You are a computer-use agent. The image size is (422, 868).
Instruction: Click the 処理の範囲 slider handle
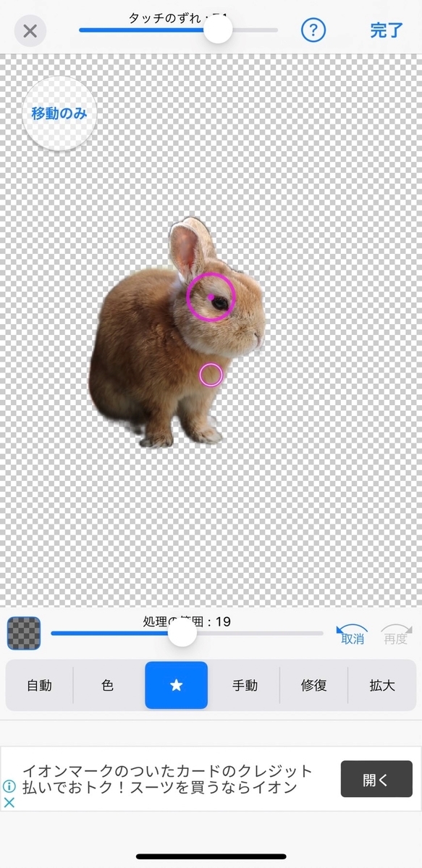pyautogui.click(x=182, y=633)
